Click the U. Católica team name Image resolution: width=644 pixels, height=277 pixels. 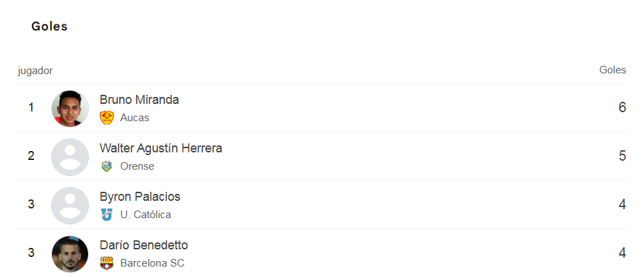pos(146,215)
